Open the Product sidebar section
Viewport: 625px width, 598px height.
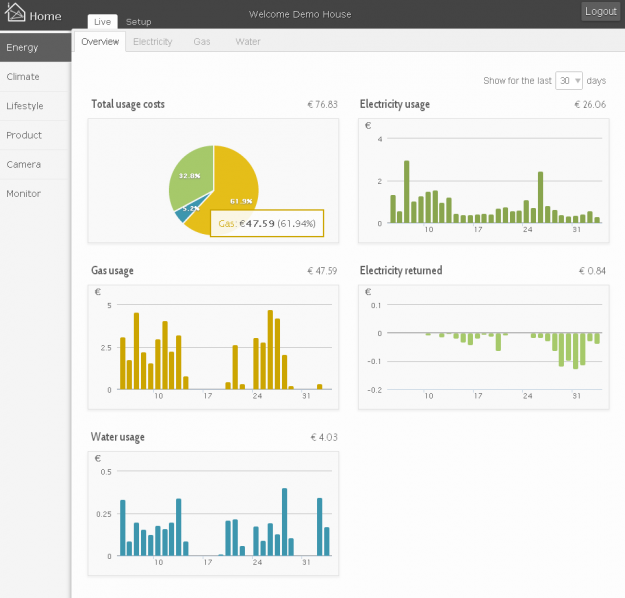coord(24,135)
